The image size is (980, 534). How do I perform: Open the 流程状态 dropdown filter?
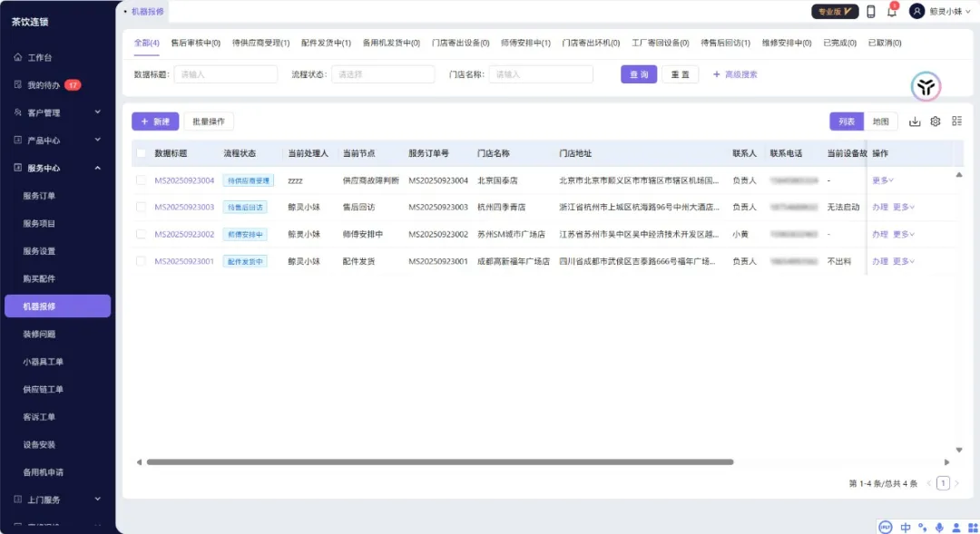383,74
